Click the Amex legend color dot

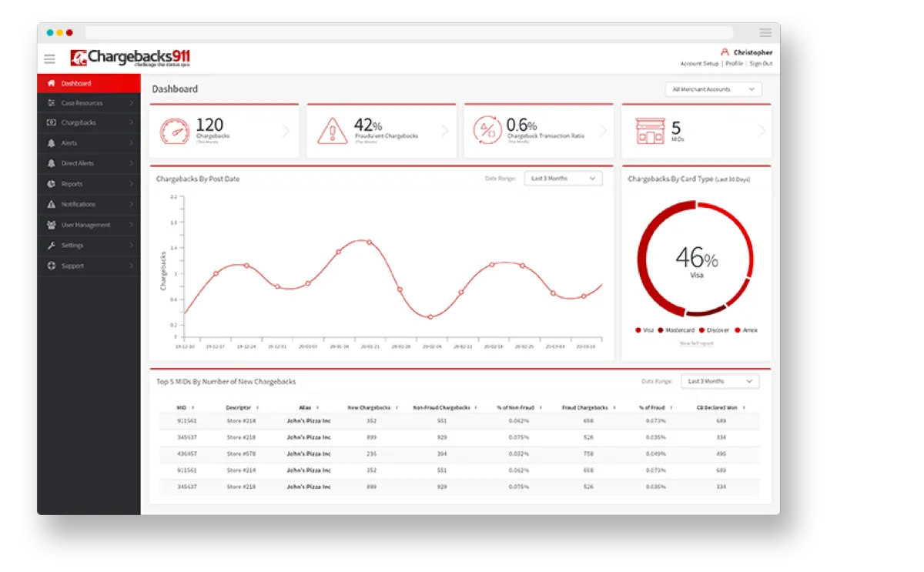(738, 330)
